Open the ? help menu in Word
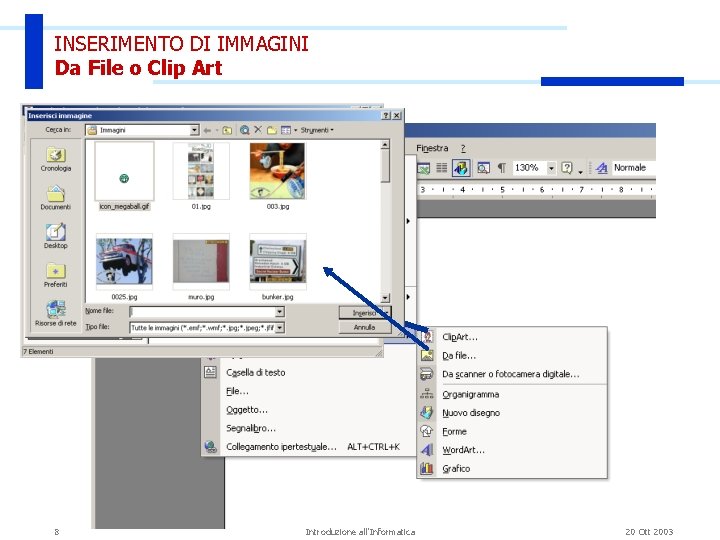 [463, 148]
